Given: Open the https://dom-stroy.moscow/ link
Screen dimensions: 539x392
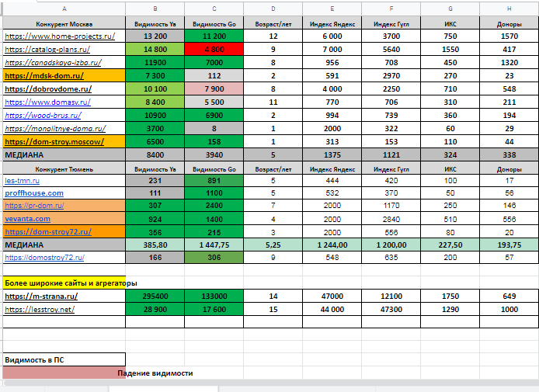Looking at the screenshot, I should [54, 141].
